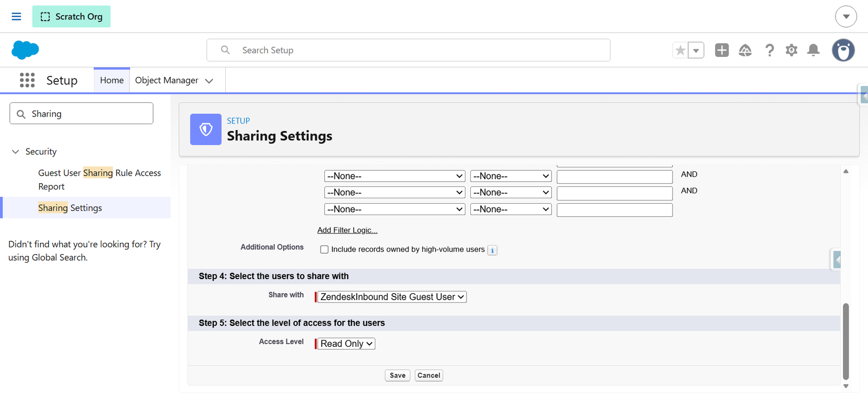Click the scrollbar down arrow

(846, 386)
